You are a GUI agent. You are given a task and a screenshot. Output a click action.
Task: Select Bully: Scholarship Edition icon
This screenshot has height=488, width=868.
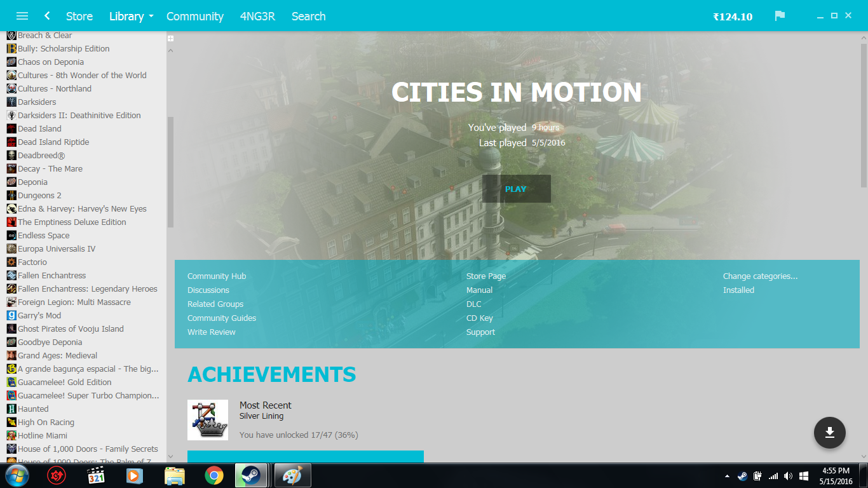[x=11, y=49]
